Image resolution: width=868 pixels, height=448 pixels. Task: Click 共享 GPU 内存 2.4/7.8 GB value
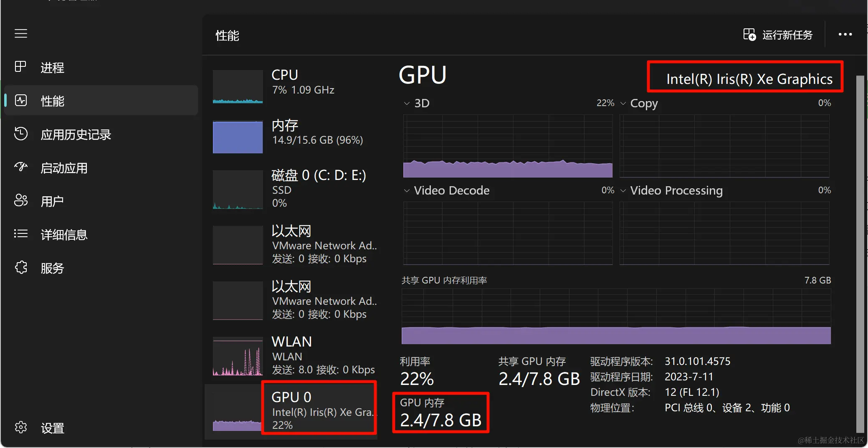[539, 379]
